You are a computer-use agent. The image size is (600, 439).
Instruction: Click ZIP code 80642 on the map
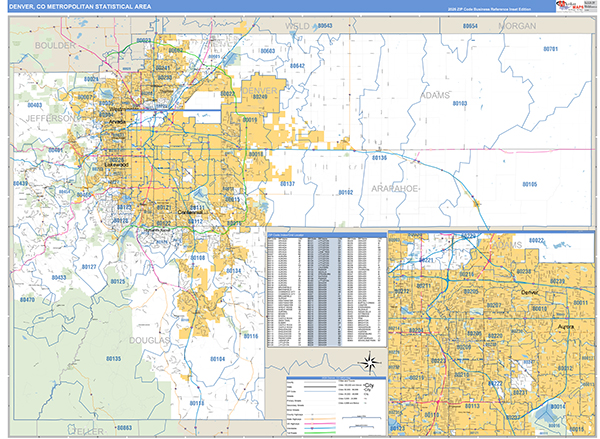click(x=296, y=65)
